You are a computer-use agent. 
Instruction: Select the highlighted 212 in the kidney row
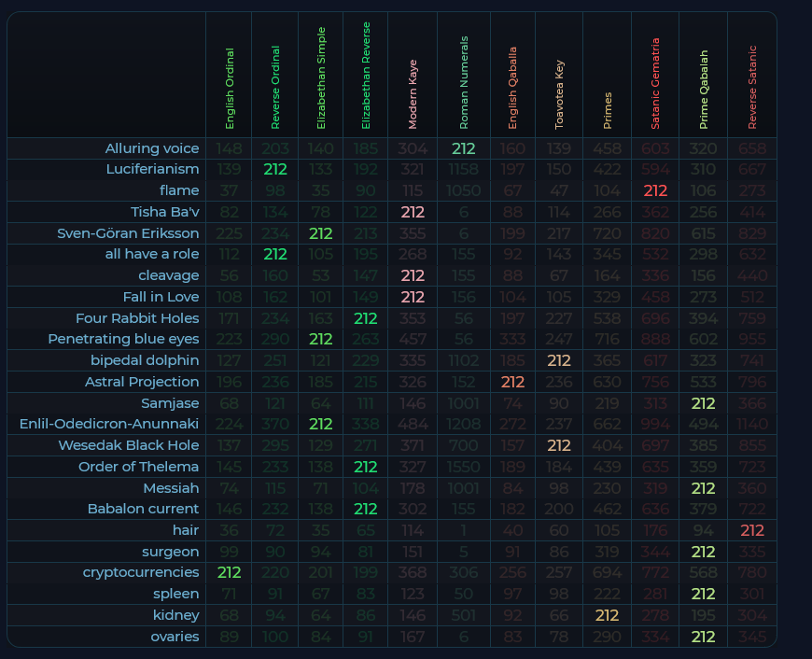[607, 615]
